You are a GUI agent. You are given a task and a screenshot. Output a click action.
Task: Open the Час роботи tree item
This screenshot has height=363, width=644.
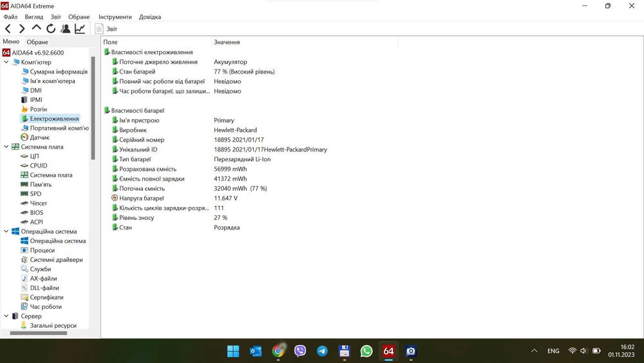pyautogui.click(x=41, y=307)
